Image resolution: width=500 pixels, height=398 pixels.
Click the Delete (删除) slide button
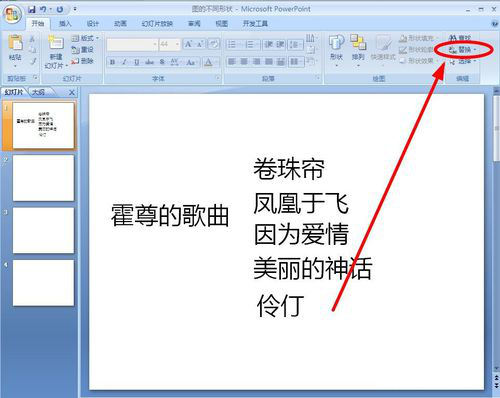pos(83,61)
